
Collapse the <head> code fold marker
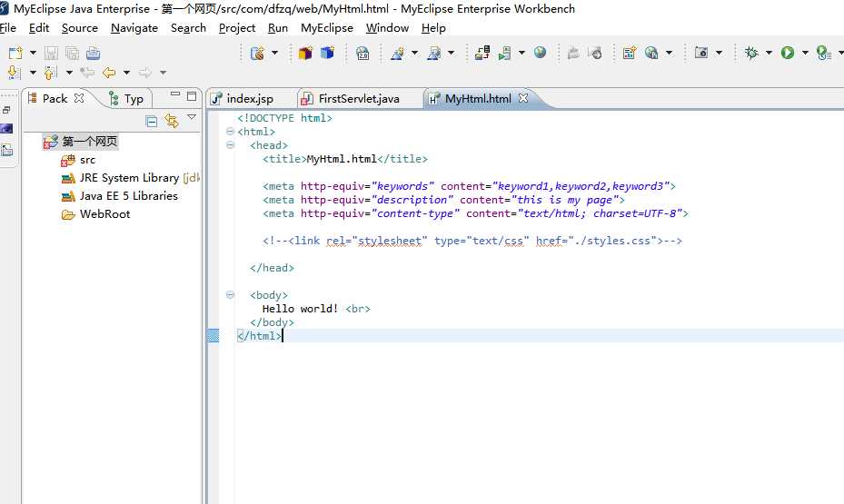[231, 144]
